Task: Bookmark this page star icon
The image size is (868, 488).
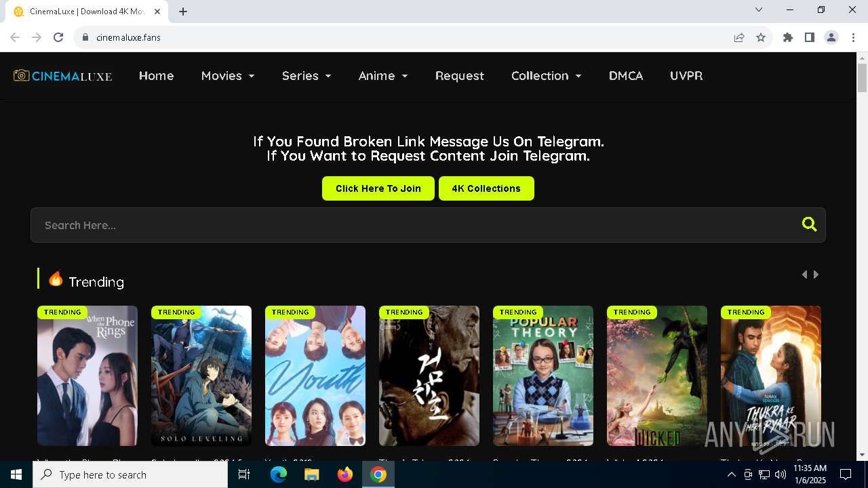Action: pyautogui.click(x=761, y=37)
